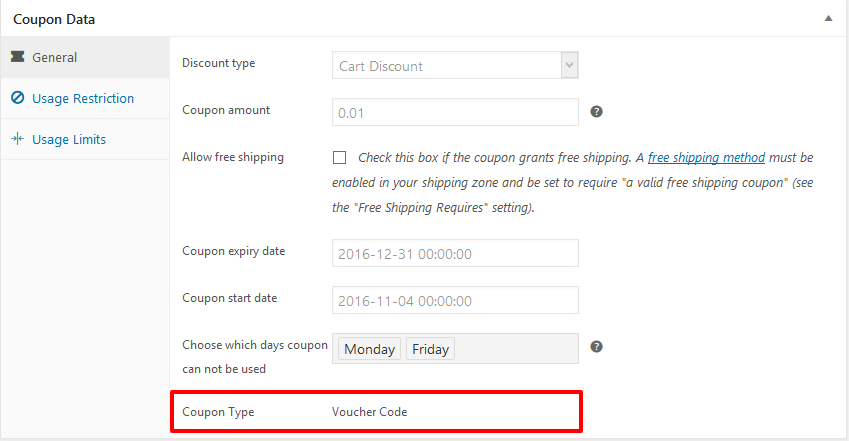Follow the free shipping method link
Image resolution: width=849 pixels, height=441 pixels.
[706, 158]
